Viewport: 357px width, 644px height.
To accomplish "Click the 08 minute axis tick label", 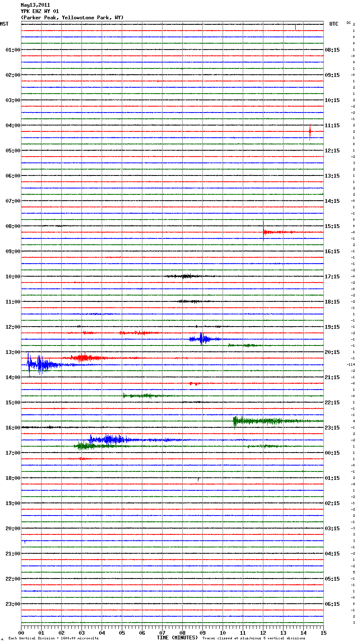I will pos(182,633).
